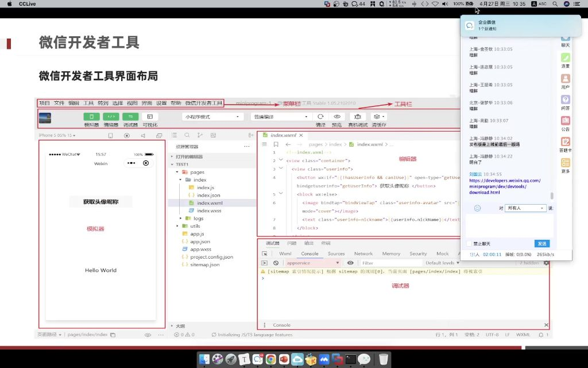Click the 编译 compile refresh icon

click(320, 117)
